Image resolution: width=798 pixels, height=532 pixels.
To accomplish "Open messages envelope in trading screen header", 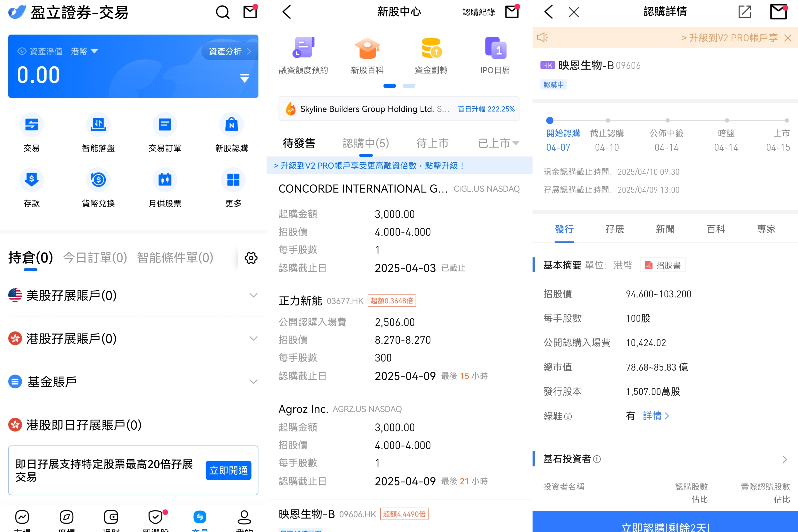I will pyautogui.click(x=251, y=11).
